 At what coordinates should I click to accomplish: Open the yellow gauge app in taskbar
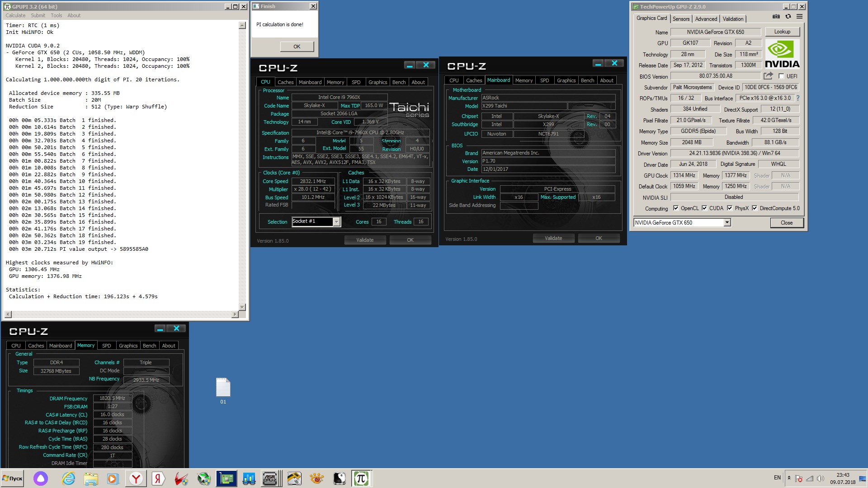294,479
